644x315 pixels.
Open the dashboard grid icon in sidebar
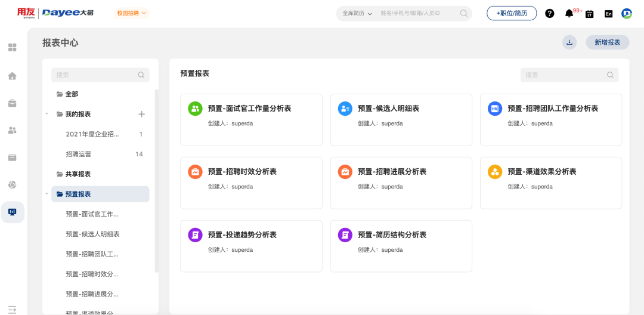[13, 48]
